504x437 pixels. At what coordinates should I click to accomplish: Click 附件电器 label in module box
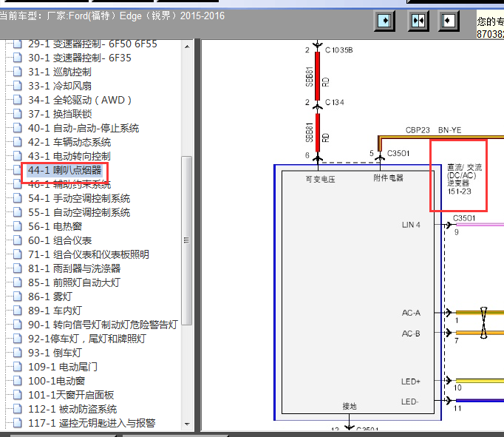click(388, 177)
